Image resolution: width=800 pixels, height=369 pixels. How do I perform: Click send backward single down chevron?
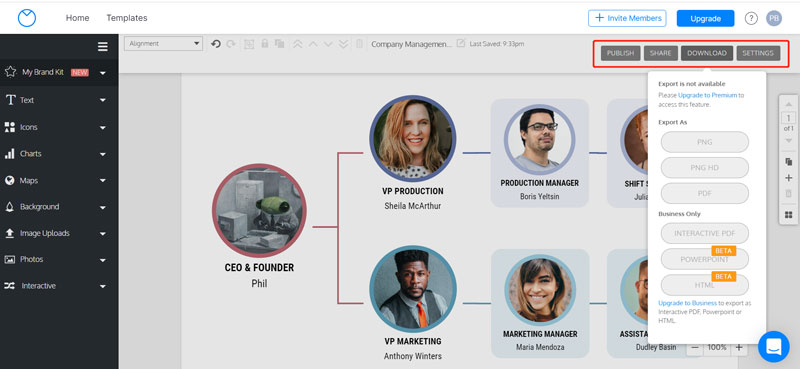pyautogui.click(x=328, y=44)
